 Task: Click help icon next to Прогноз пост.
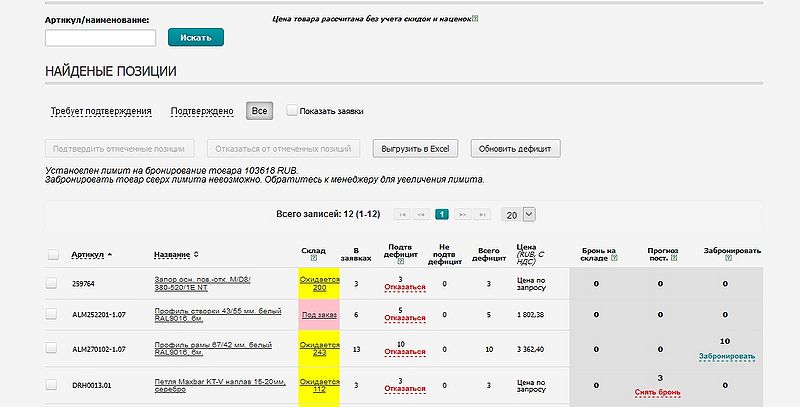pyautogui.click(x=676, y=258)
